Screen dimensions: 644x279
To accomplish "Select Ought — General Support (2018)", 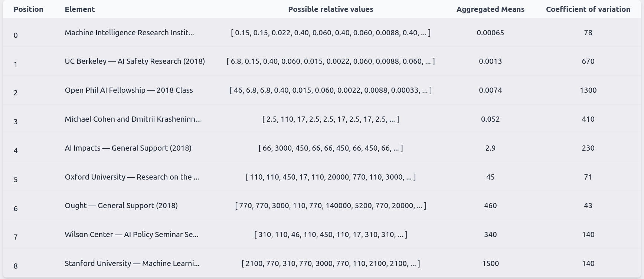I will coord(121,206).
